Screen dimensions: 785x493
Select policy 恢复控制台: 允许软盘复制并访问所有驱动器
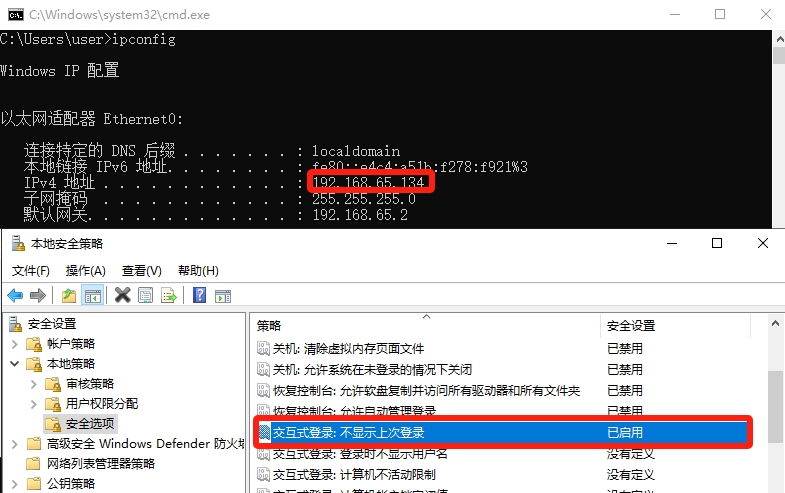[x=427, y=390]
